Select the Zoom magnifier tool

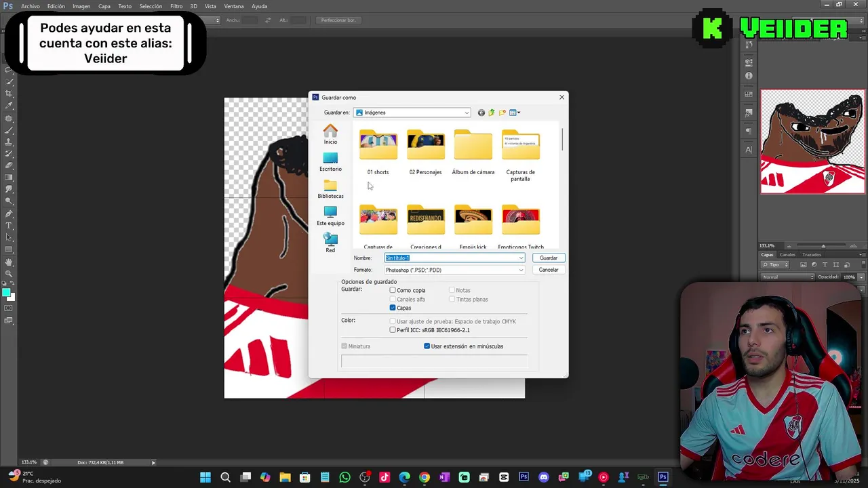click(x=9, y=274)
